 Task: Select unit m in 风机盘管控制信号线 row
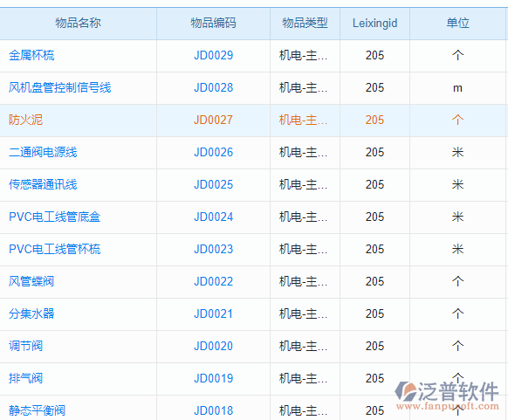click(x=457, y=88)
